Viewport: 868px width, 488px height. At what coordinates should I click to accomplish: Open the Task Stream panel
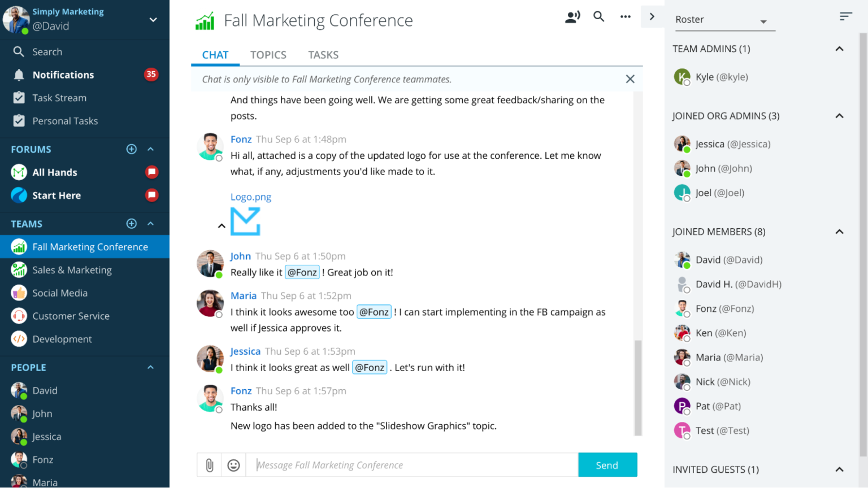59,97
